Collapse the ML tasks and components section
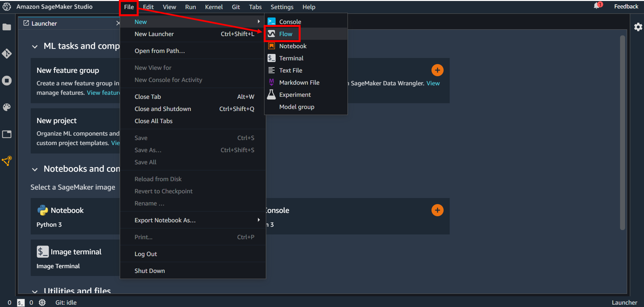This screenshot has height=307, width=644. (x=35, y=47)
